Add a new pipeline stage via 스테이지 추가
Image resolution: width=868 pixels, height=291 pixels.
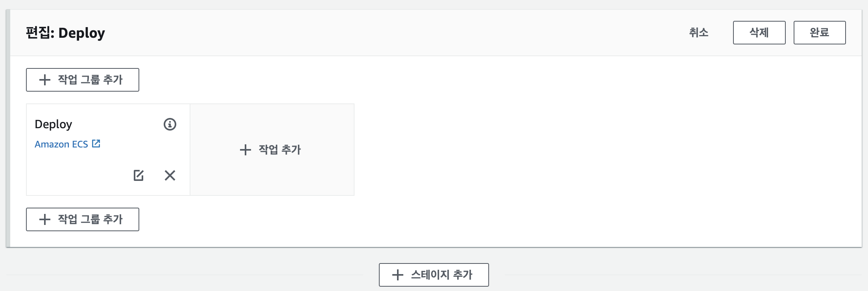(433, 274)
